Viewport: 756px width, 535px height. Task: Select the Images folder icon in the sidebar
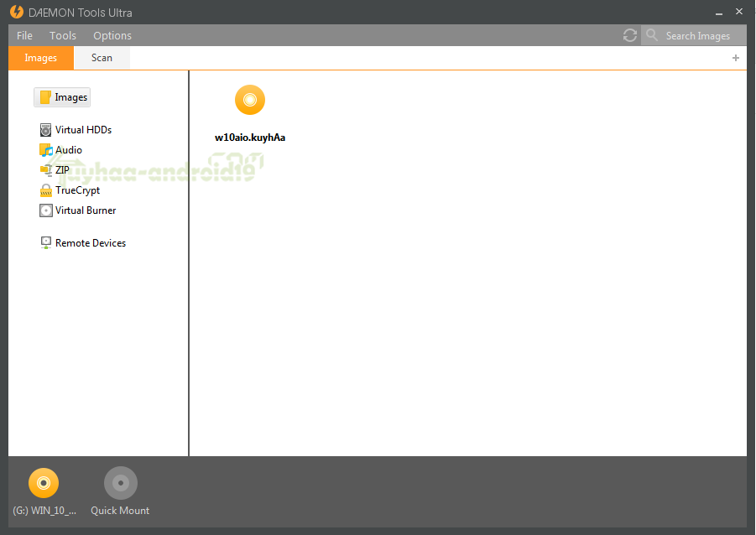click(45, 97)
